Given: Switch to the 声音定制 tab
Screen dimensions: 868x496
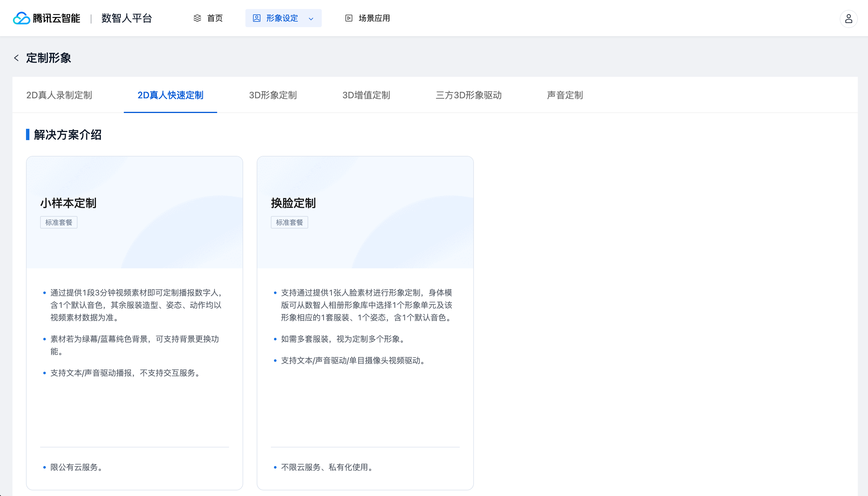Looking at the screenshot, I should tap(565, 95).
